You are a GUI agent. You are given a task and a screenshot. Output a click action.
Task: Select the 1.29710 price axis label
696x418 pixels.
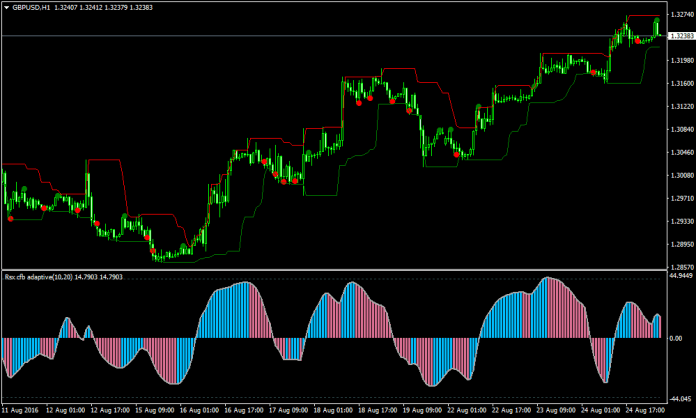(x=681, y=199)
